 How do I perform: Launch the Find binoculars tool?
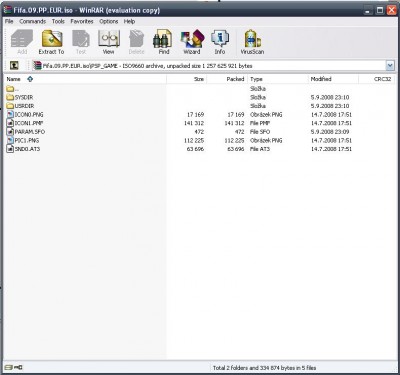[x=163, y=42]
